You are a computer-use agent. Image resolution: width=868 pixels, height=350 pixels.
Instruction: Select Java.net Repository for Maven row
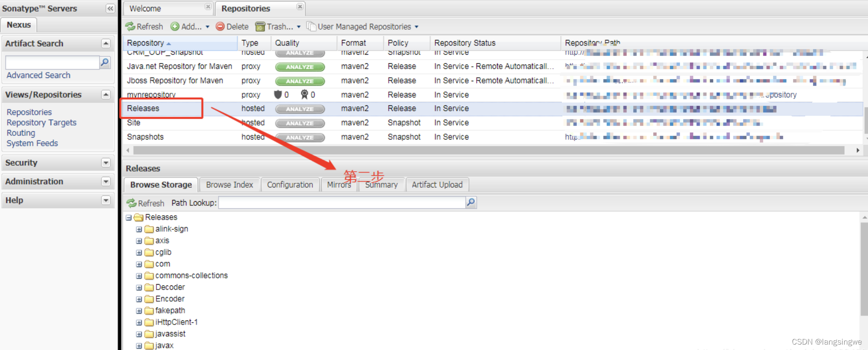tap(493, 67)
